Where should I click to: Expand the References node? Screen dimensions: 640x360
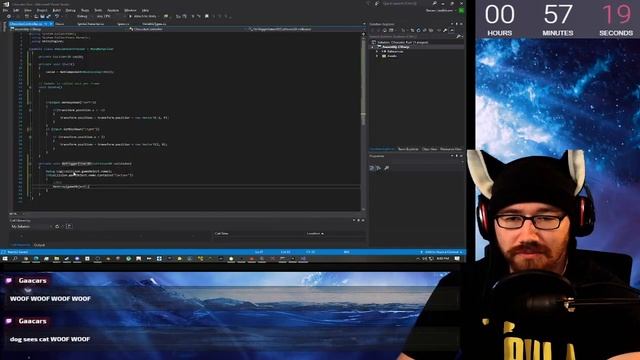tap(377, 51)
